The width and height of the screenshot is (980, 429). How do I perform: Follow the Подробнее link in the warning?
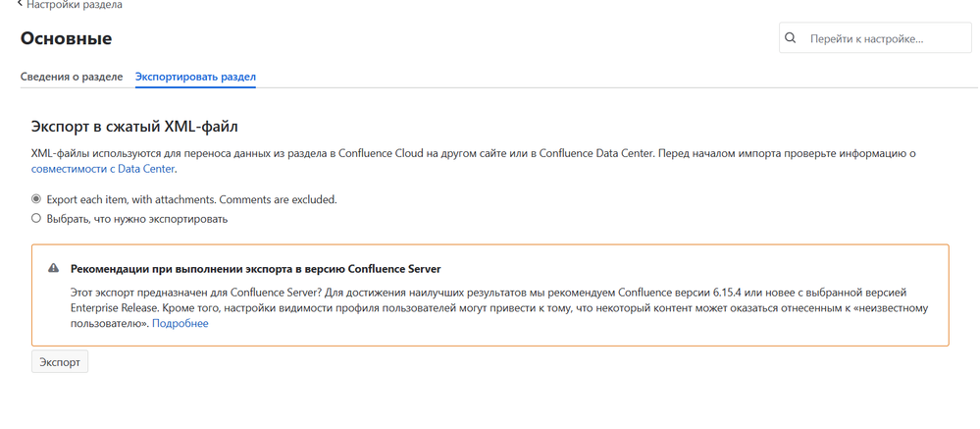tap(181, 324)
